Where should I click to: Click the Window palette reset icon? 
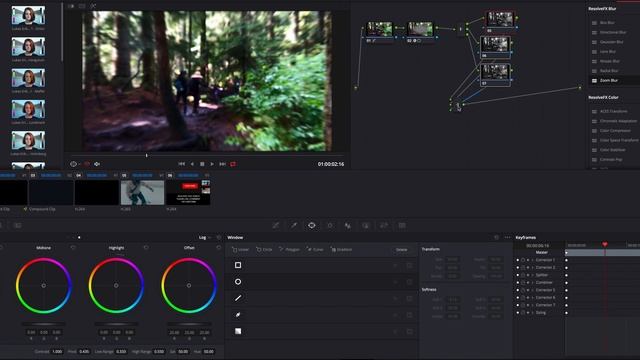(496, 237)
